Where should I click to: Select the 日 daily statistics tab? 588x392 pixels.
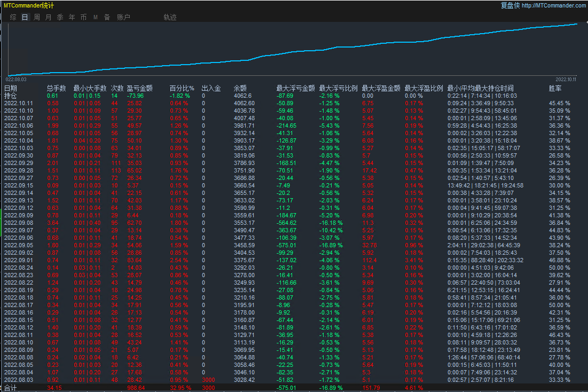pos(25,17)
